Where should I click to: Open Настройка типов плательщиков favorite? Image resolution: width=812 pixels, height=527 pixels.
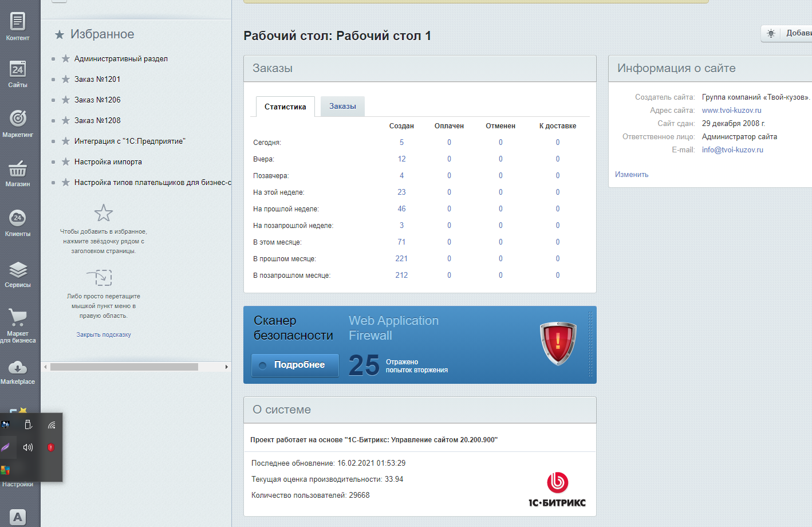(153, 182)
